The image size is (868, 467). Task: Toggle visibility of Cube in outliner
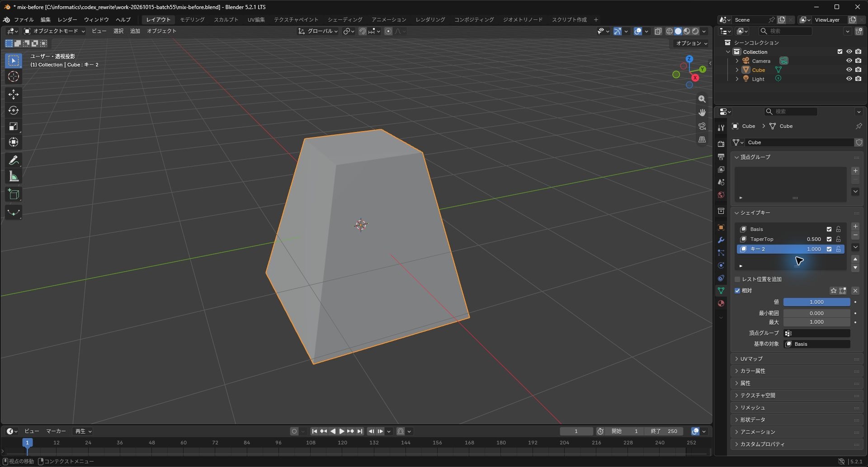point(849,70)
